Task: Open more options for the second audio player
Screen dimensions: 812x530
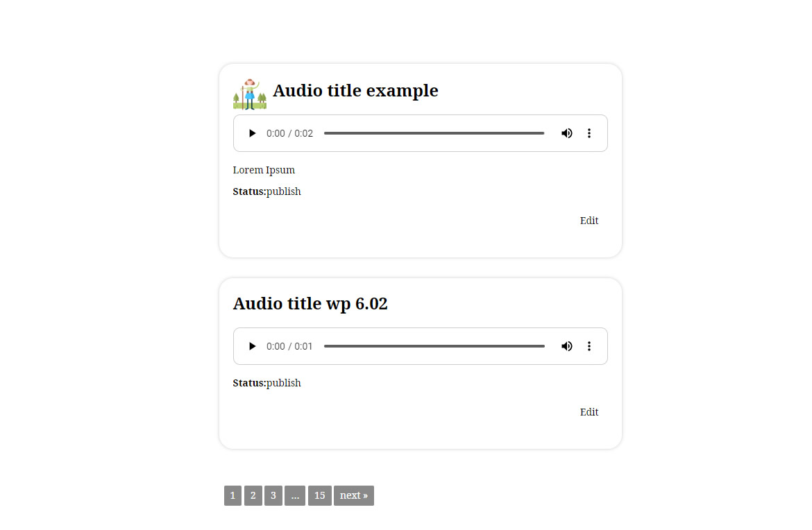Action: click(x=589, y=346)
